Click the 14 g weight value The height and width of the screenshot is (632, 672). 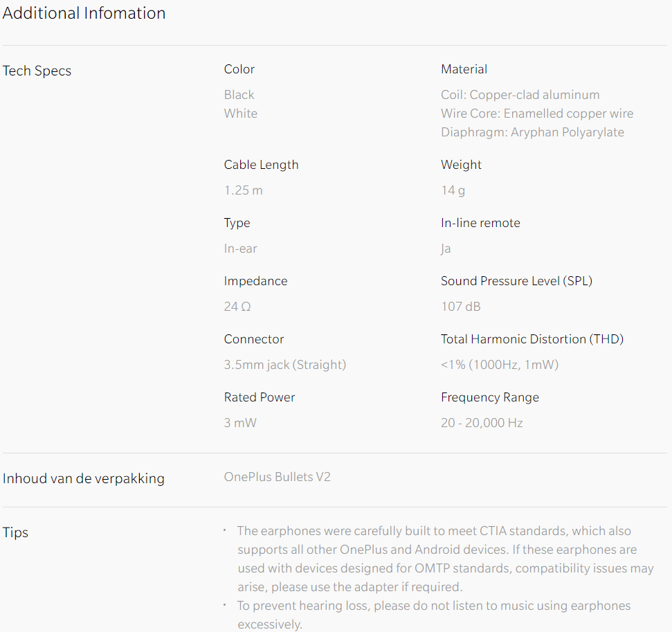point(453,190)
